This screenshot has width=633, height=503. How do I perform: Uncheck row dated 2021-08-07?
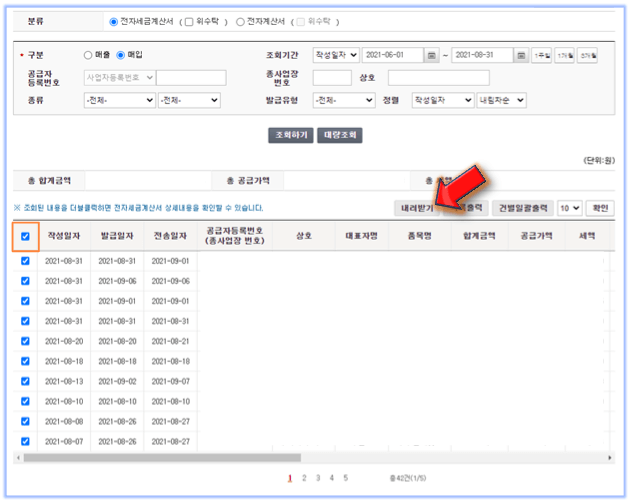pos(25,441)
